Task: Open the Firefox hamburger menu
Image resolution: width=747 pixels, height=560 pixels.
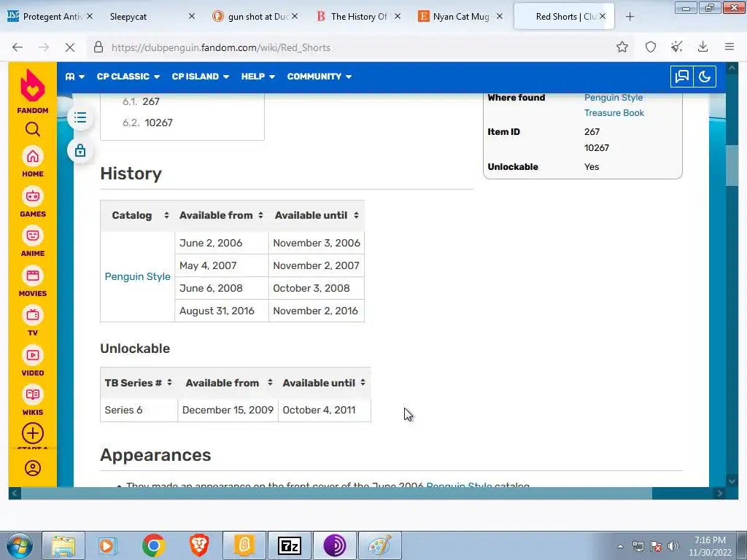Action: click(x=729, y=47)
